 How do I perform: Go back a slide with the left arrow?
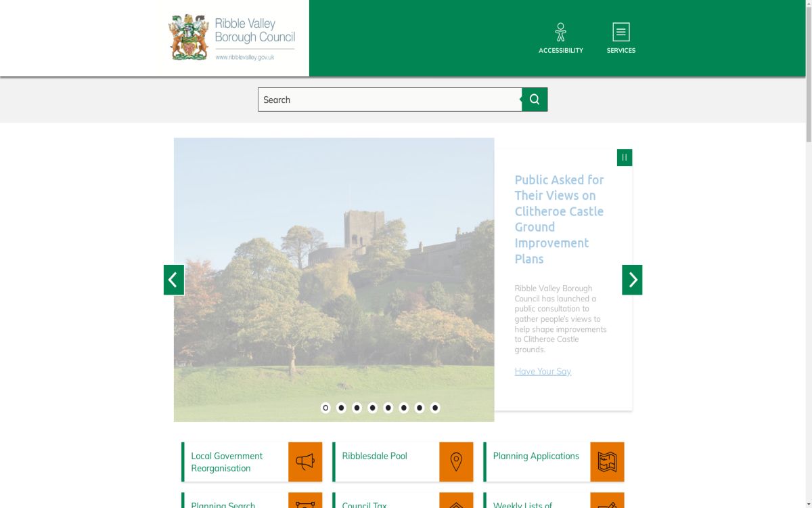click(173, 279)
